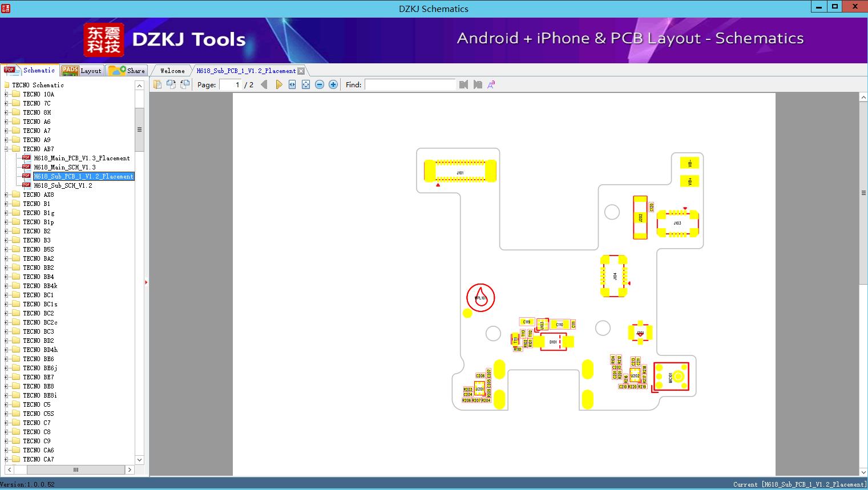Click the tree panel scroll up arrow
Image resolution: width=868 pixels, height=490 pixels.
139,86
